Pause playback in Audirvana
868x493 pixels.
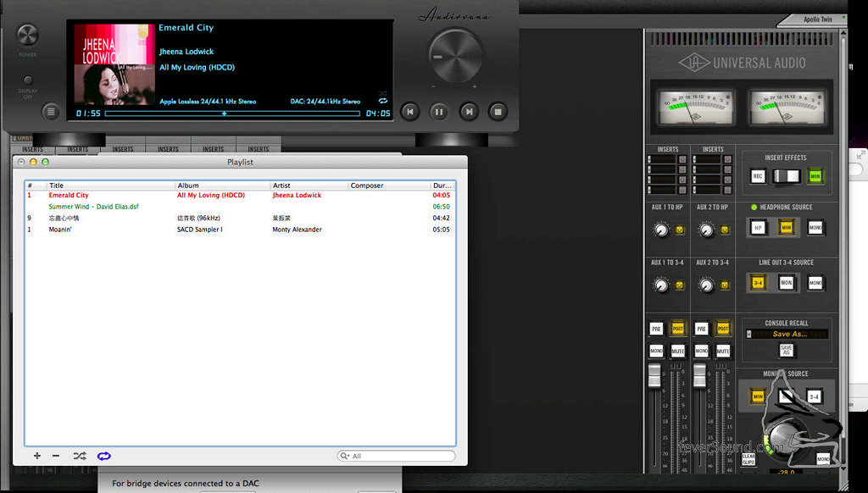tap(439, 112)
